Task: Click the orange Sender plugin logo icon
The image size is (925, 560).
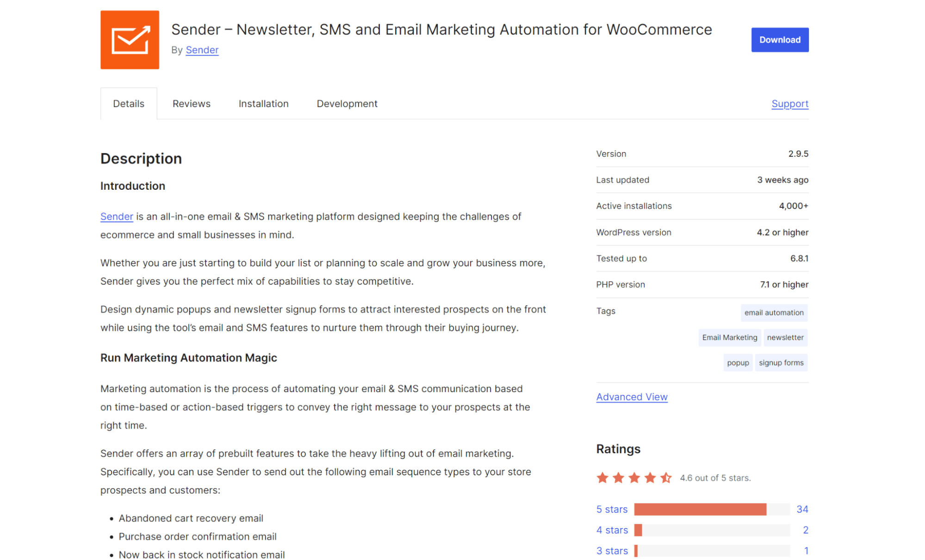Action: point(130,40)
